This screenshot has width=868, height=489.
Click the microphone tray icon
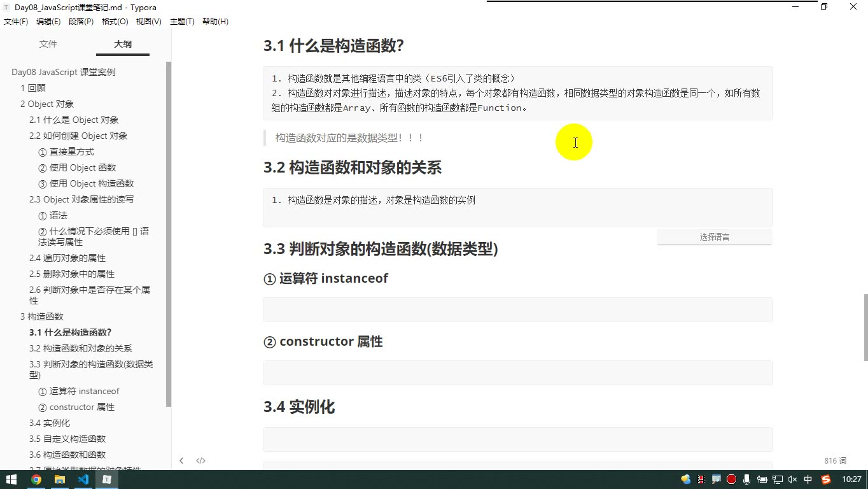coord(747,479)
